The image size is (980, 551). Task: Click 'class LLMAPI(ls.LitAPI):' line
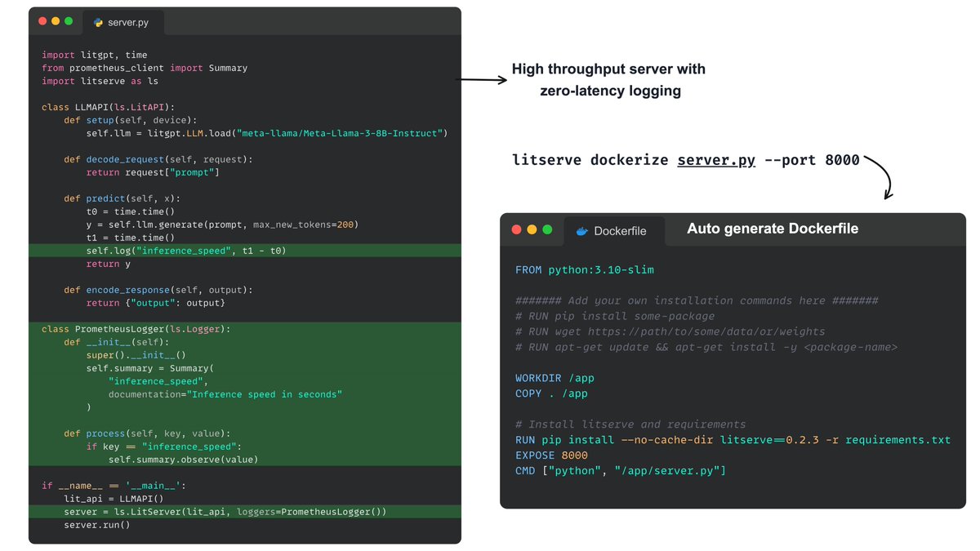(x=109, y=107)
